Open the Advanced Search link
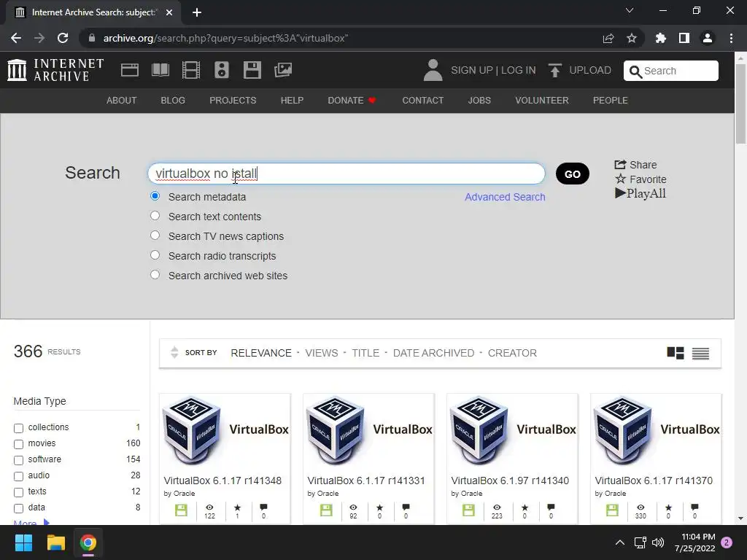 [x=505, y=197]
